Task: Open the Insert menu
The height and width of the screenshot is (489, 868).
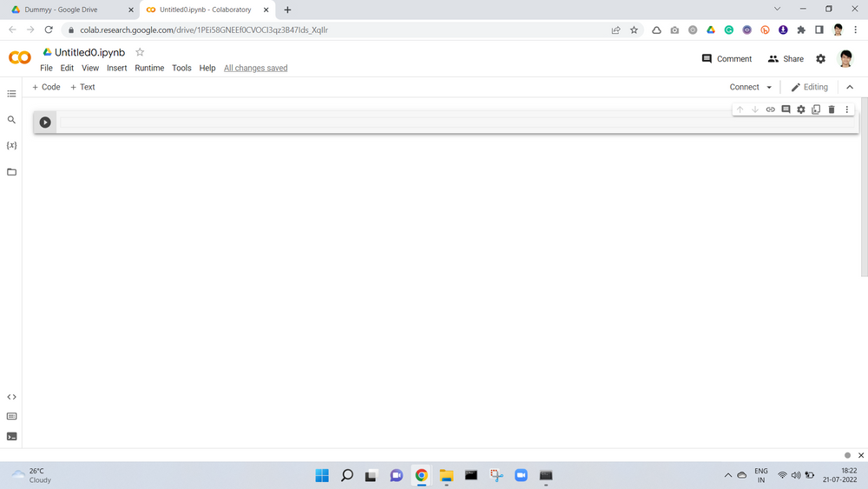Action: click(x=117, y=68)
